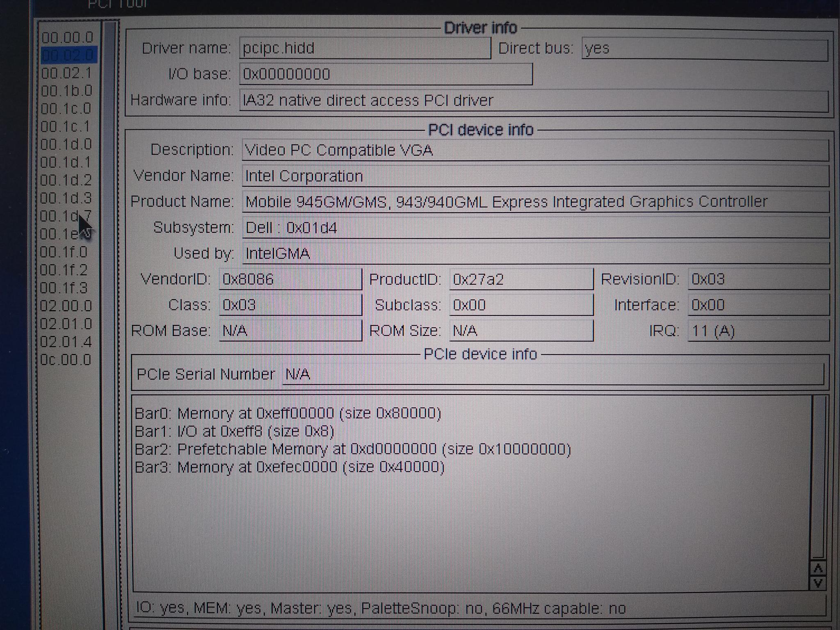Select PCI device 00.1f.2 entry
This screenshot has height=630, width=840.
[64, 270]
